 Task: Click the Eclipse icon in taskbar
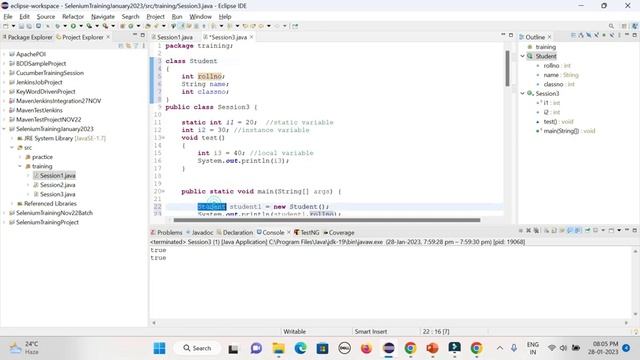click(x=389, y=348)
